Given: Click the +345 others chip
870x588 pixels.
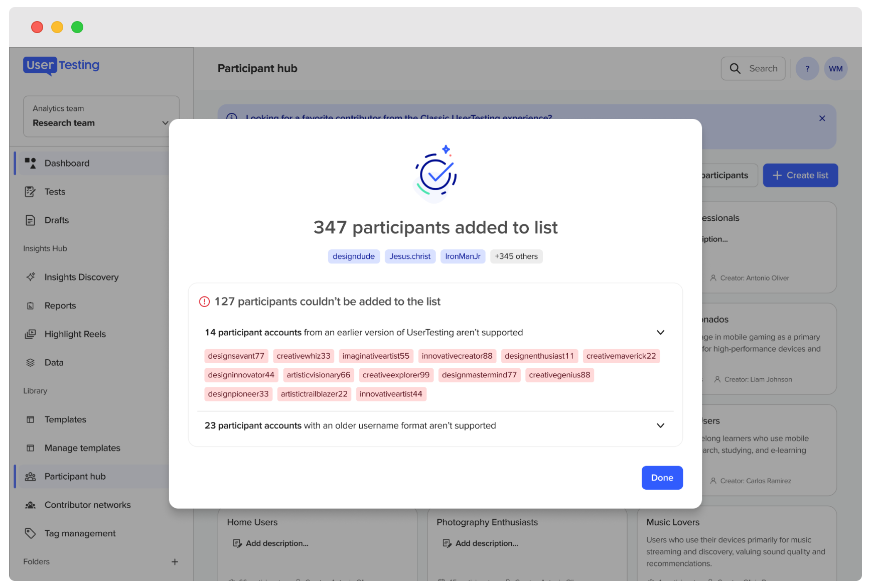Looking at the screenshot, I should click(x=516, y=256).
